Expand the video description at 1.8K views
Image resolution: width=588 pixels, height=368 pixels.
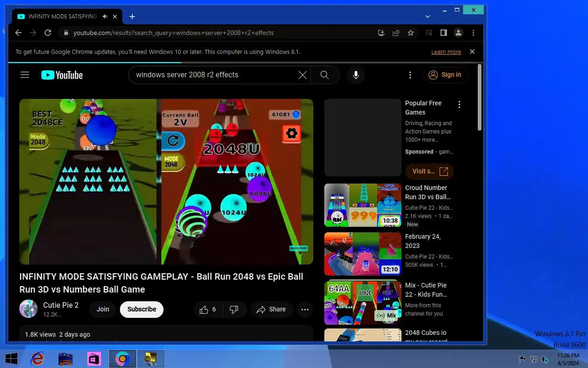tap(166, 334)
